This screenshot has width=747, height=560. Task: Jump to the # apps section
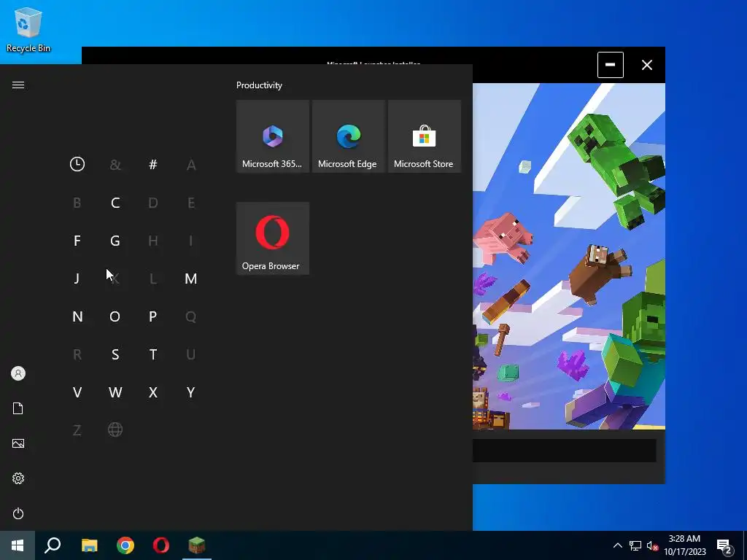coord(153,164)
